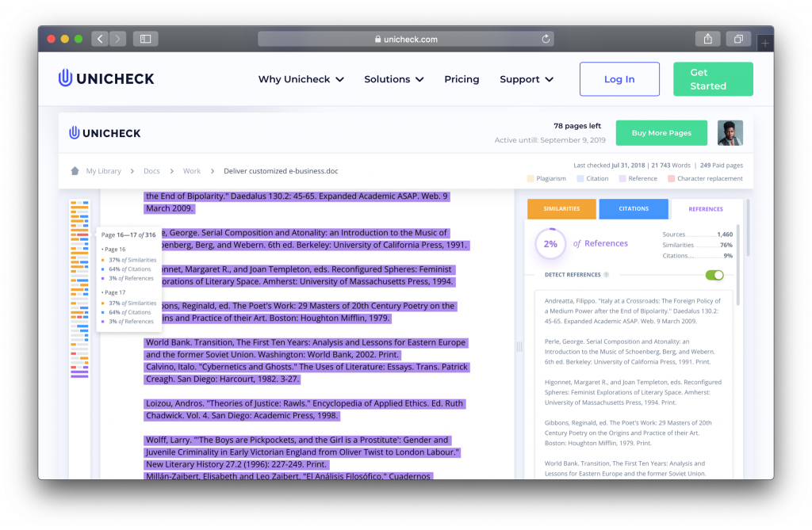Go to Docs breadcrumb folder
The image size is (812, 530).
click(x=151, y=171)
